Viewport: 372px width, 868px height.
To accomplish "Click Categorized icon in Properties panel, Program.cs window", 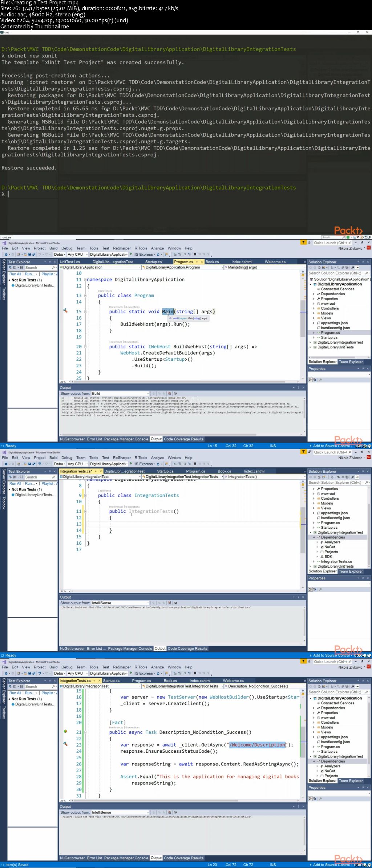I will click(x=310, y=380).
